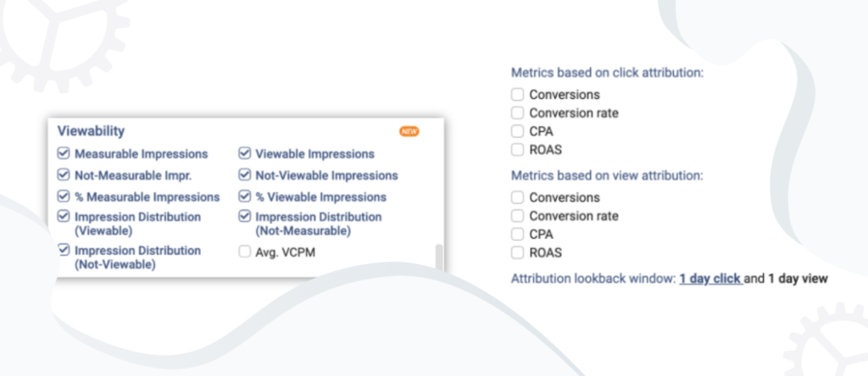Open the 1 day click lookback link

pyautogui.click(x=710, y=279)
